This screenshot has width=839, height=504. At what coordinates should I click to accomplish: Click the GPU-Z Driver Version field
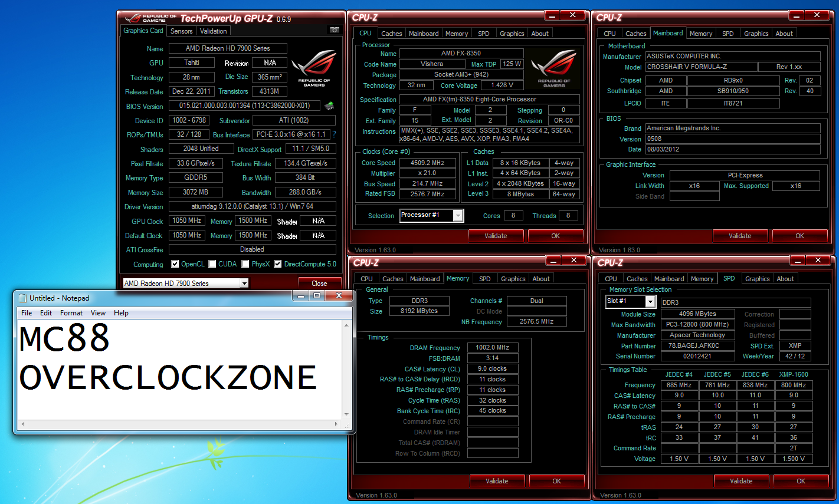253,206
